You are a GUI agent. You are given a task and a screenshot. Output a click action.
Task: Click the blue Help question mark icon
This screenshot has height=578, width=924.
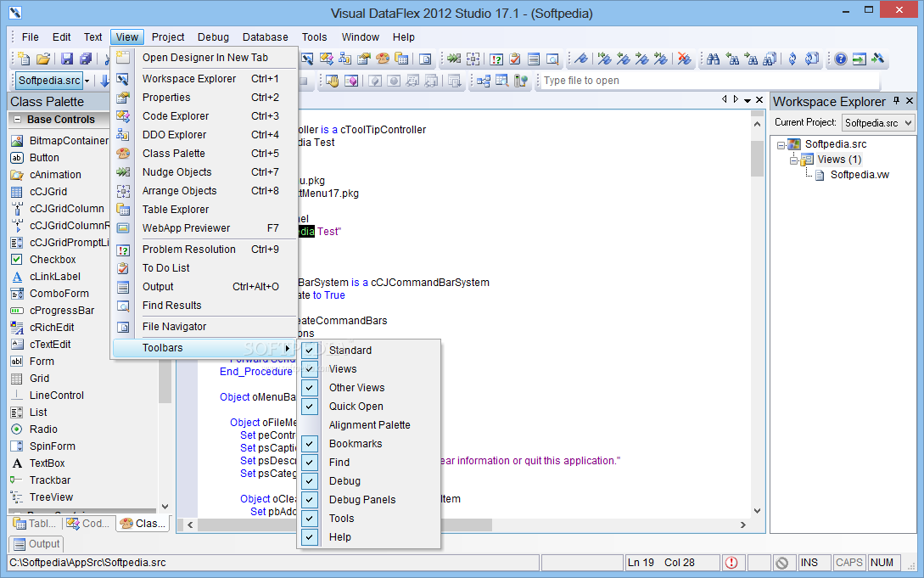click(841, 59)
